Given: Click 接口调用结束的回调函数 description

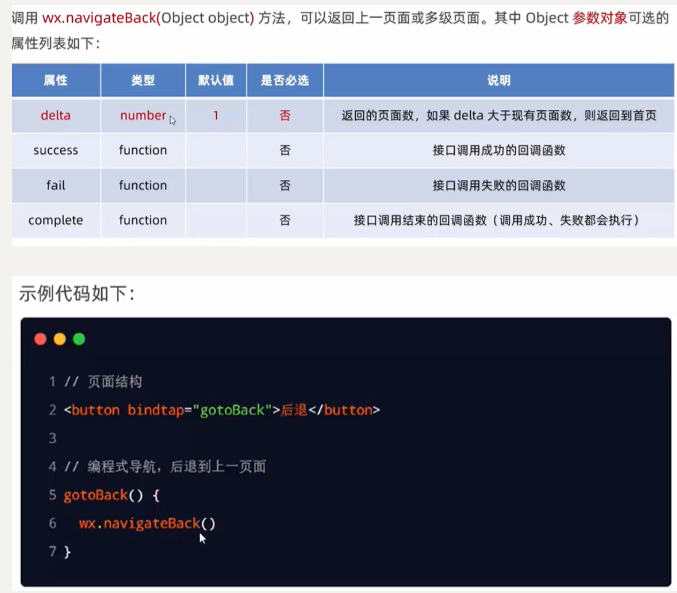Looking at the screenshot, I should coord(497,220).
